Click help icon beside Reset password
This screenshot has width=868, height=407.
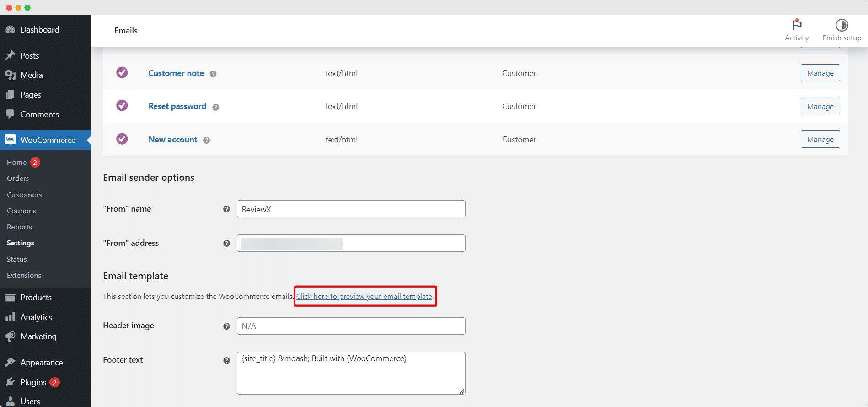(216, 107)
